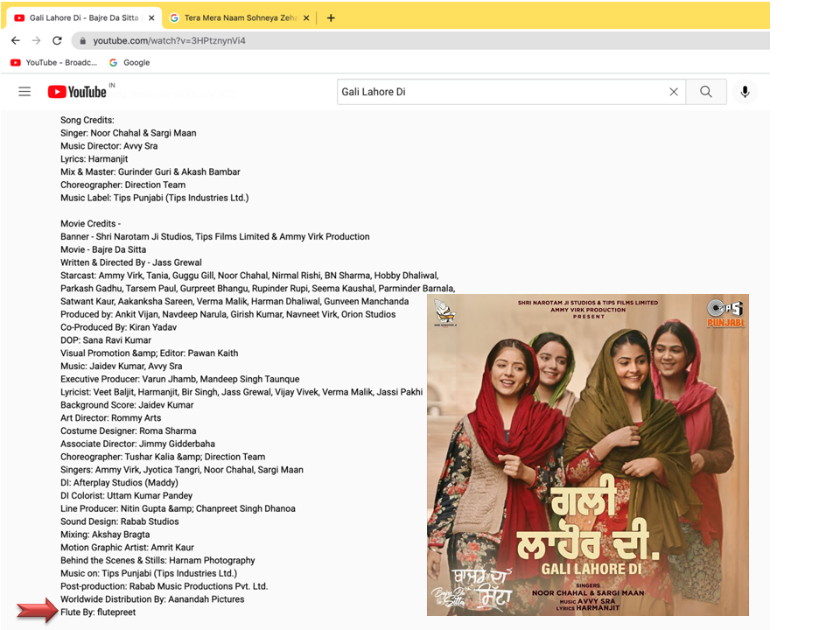Open a new tab with the plus button
The image size is (840, 630).
[x=331, y=17]
